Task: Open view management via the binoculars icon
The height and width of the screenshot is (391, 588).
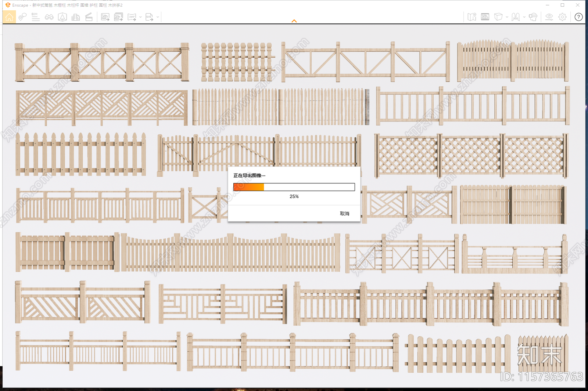Action: [49, 17]
